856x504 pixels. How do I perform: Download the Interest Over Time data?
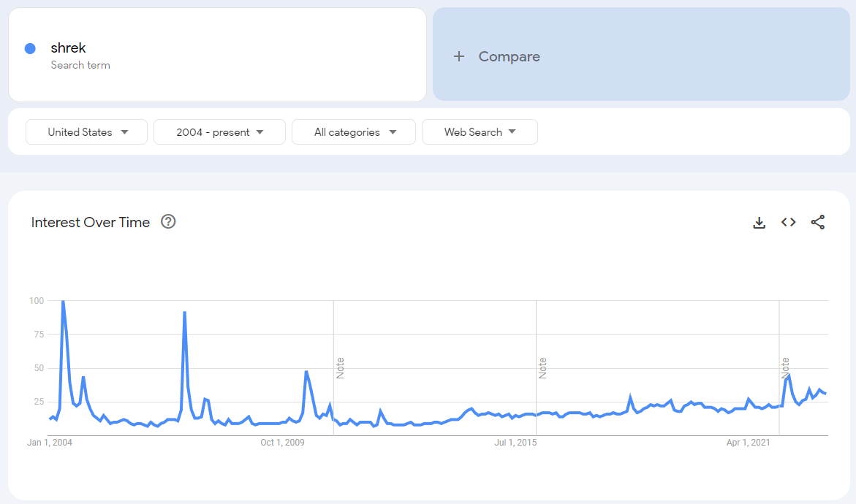coord(759,223)
